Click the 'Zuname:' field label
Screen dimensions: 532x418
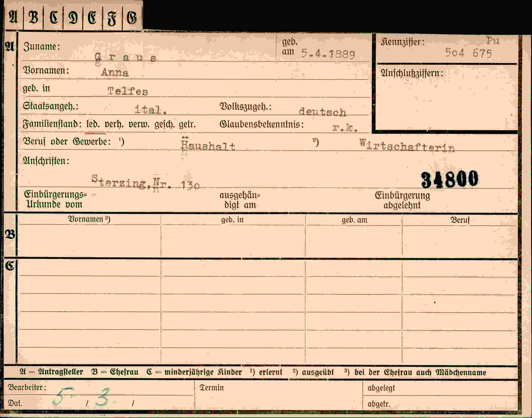pos(42,46)
